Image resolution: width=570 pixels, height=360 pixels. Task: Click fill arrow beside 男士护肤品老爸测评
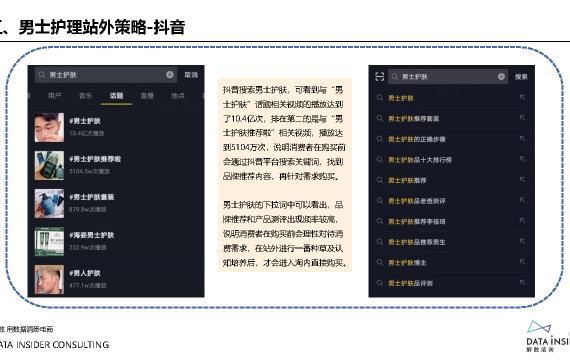pyautogui.click(x=522, y=200)
